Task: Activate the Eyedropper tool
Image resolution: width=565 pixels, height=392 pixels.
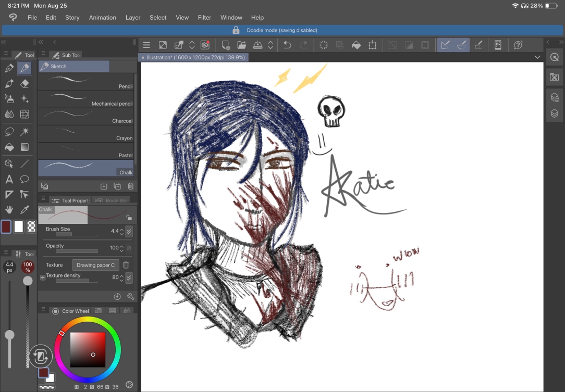Action: (24, 209)
